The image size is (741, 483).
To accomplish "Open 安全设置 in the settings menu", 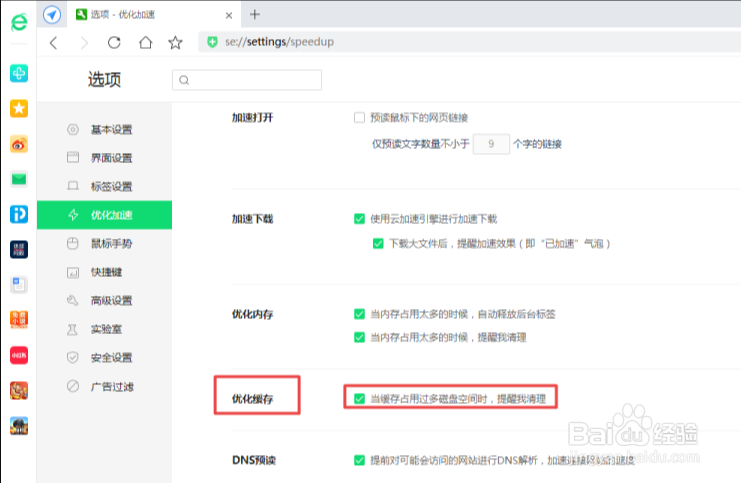I will pyautogui.click(x=104, y=358).
